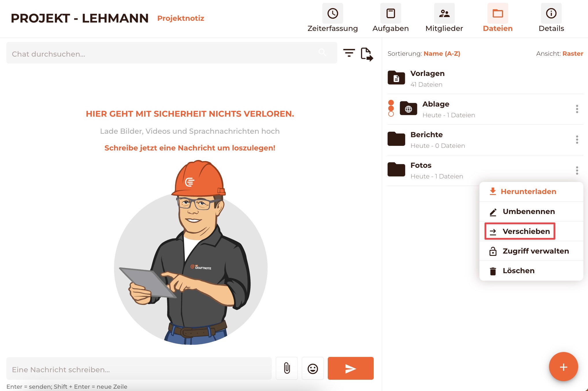Click the orange plus add button
This screenshot has height=391, width=588.
point(563,367)
